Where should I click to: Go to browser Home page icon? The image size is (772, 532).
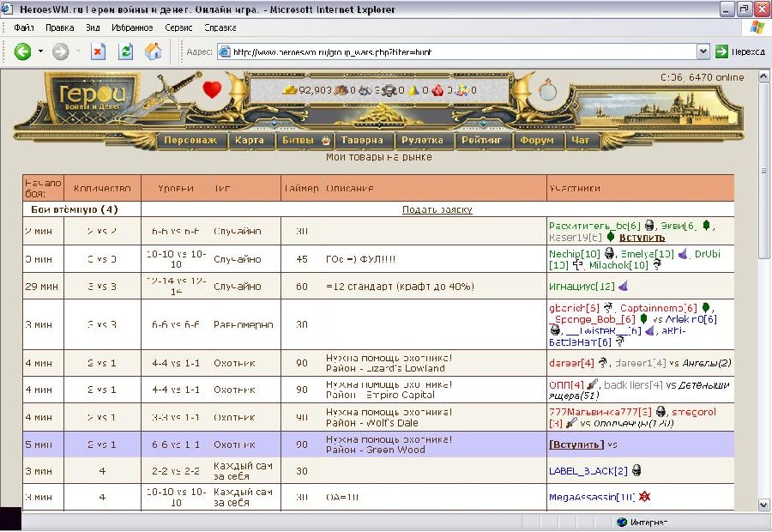coord(154,51)
